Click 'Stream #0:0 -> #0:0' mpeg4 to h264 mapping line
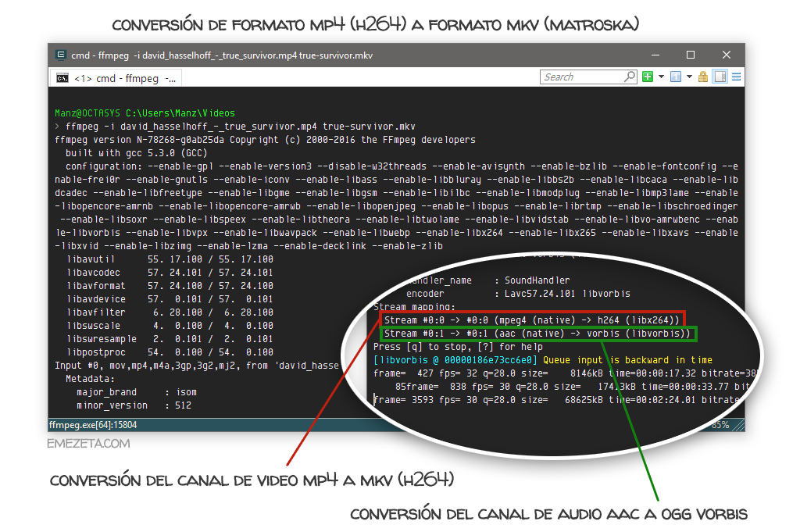 [x=531, y=320]
